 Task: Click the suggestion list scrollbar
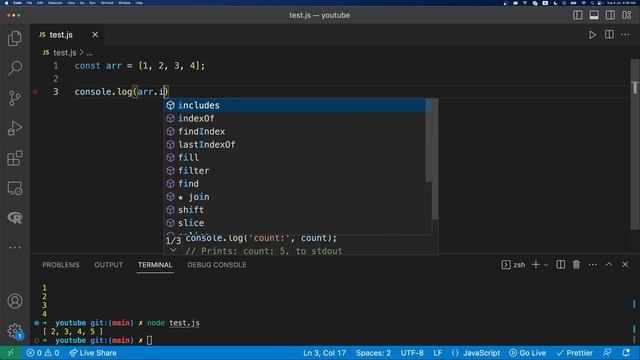(x=429, y=140)
